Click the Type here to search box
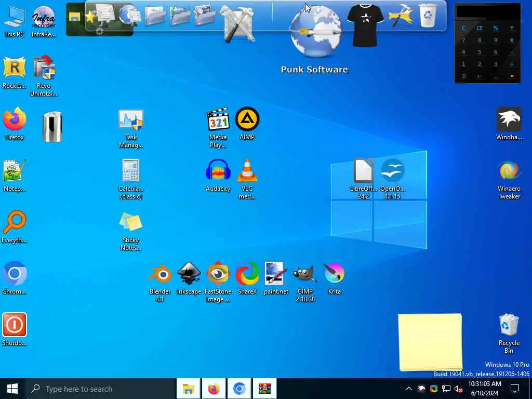532x399 pixels. point(101,389)
